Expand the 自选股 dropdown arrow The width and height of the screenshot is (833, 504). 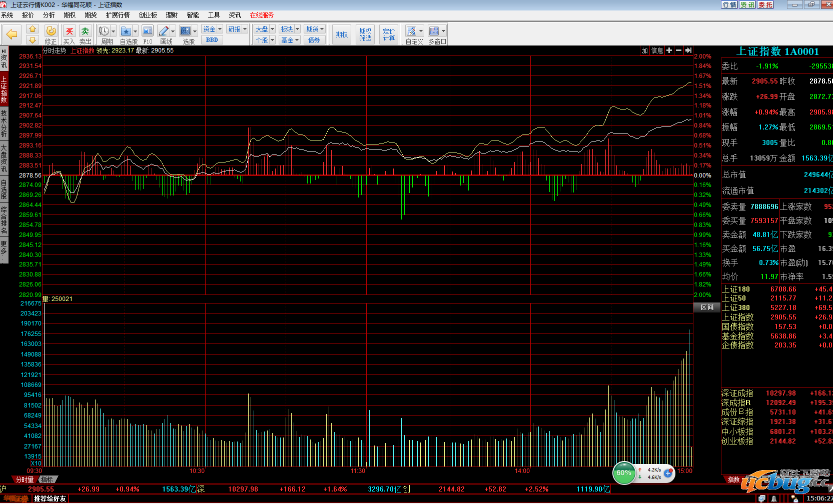[135, 31]
